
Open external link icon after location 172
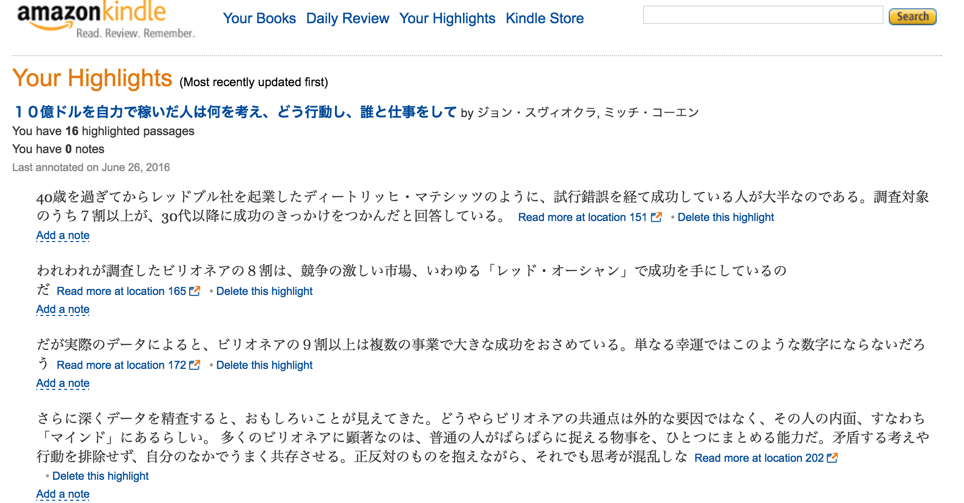pos(194,365)
